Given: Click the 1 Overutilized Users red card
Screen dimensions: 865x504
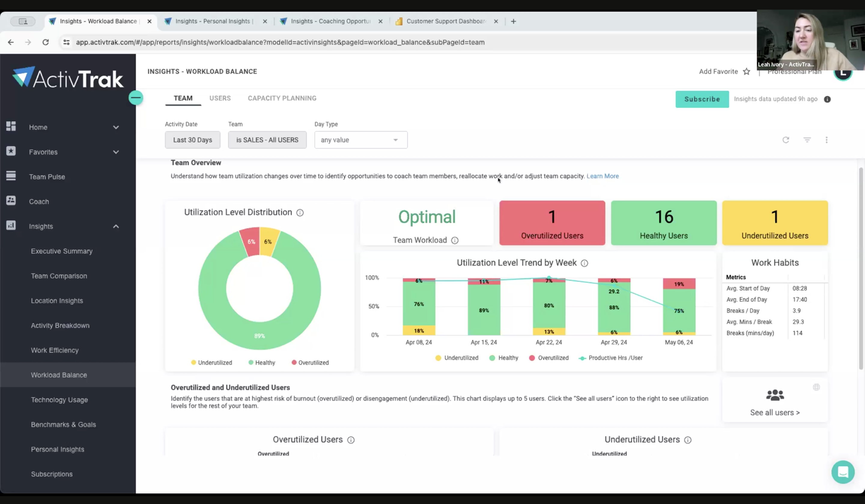Looking at the screenshot, I should click(552, 223).
